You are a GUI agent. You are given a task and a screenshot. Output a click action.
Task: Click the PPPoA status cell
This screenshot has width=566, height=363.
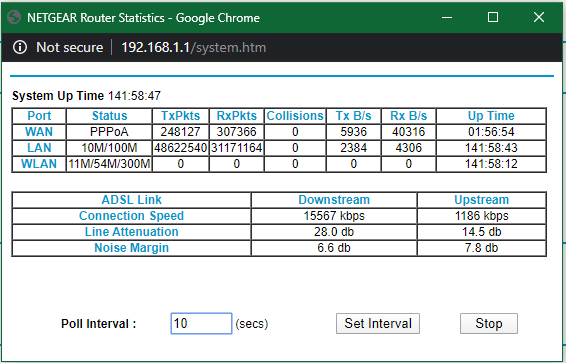click(109, 132)
